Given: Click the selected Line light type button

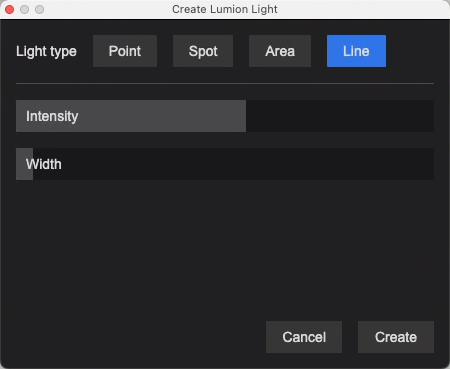Looking at the screenshot, I should [356, 51].
